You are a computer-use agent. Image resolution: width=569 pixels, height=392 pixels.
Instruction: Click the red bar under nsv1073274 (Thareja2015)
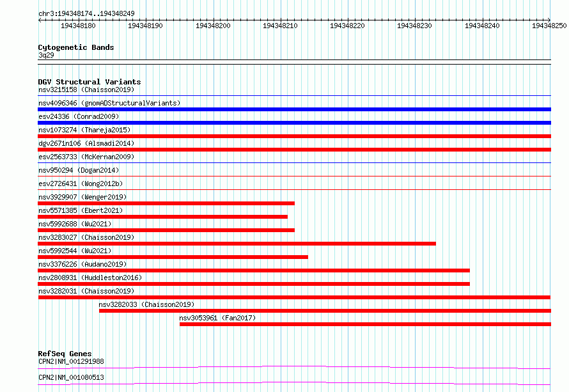click(x=294, y=136)
